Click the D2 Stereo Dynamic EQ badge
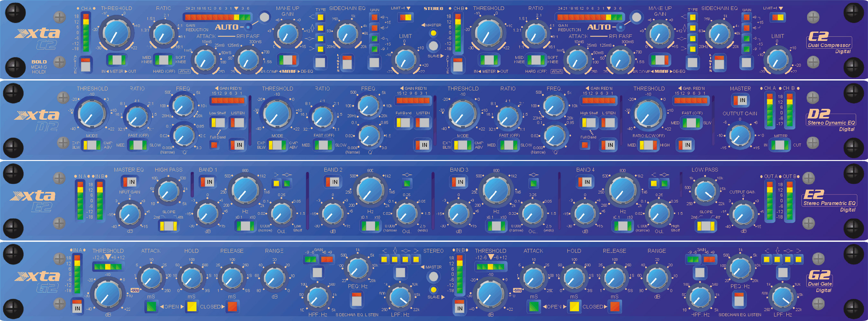Screen dimensions: 868x321 (x=831, y=120)
